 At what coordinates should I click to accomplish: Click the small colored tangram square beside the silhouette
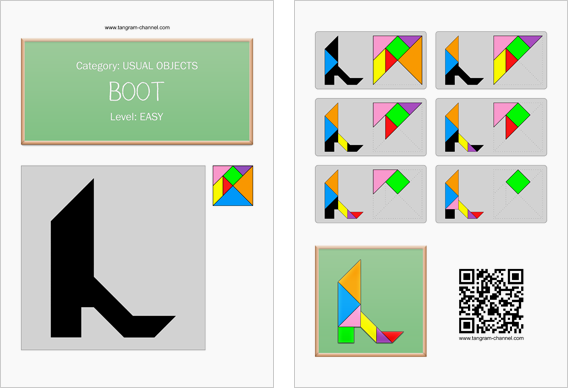[233, 185]
